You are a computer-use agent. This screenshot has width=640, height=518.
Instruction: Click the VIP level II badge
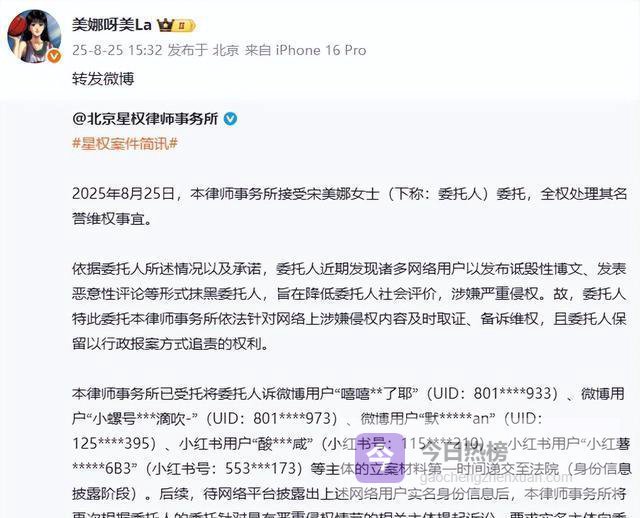tap(182, 26)
